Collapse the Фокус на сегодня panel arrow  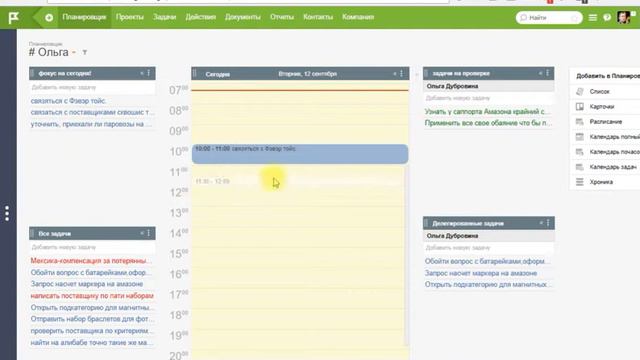[142, 73]
